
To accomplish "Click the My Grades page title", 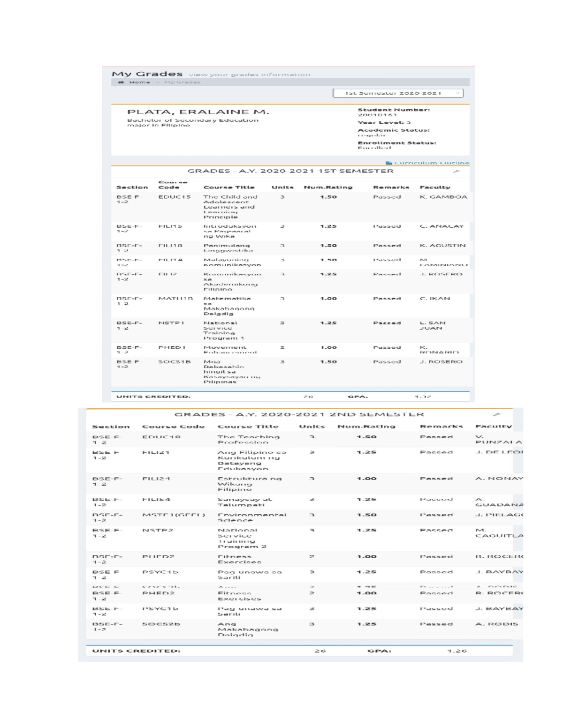I will pyautogui.click(x=147, y=74).
